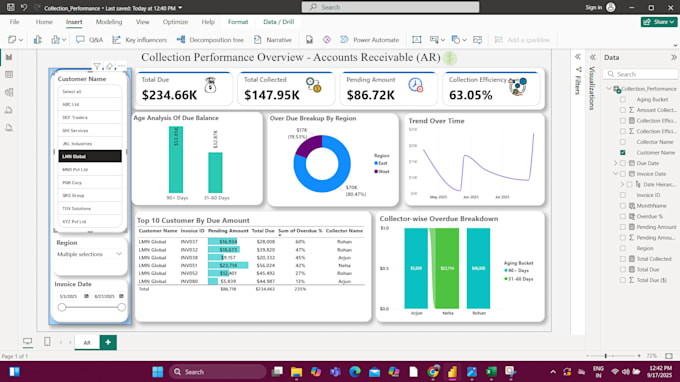This screenshot has width=680, height=382.
Task: Collapse the Invoice Date field
Action: click(x=615, y=174)
